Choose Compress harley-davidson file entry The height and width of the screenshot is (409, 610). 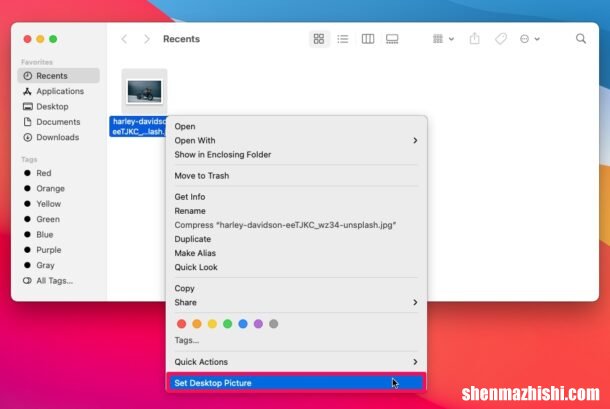click(x=296, y=225)
